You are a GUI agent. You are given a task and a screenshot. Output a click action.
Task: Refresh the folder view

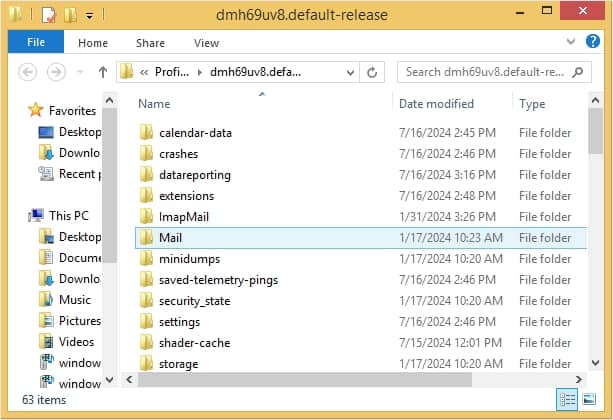(x=372, y=72)
